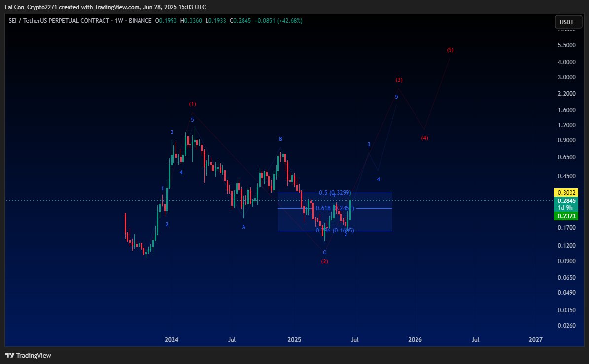Viewport: 589px width, 364px height.
Task: Click the 0.1200 price axis label
Action: (566, 246)
